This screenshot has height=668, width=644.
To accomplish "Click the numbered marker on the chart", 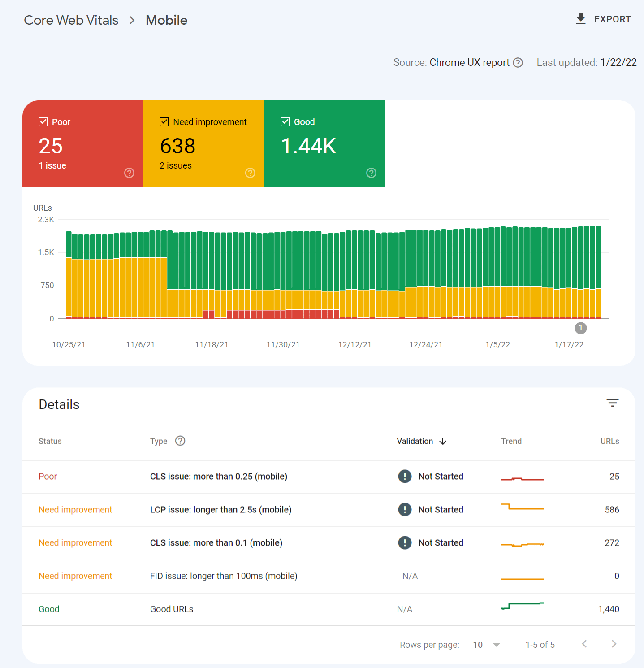I will [581, 328].
